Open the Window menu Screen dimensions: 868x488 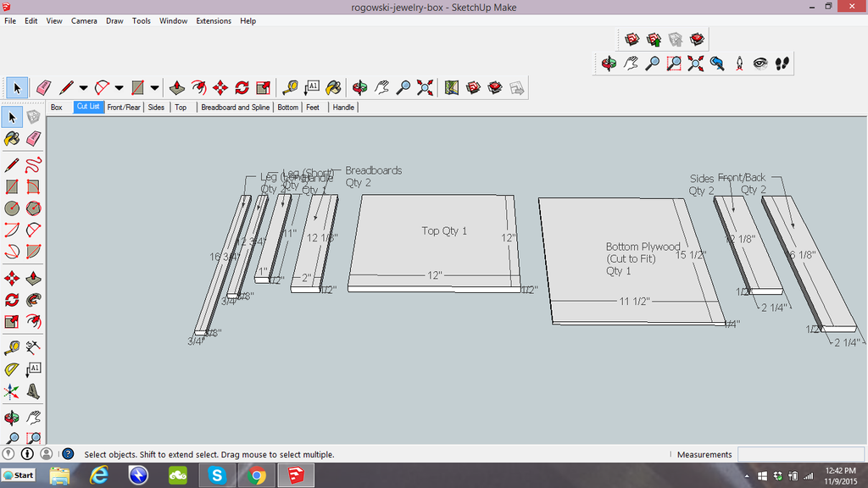173,21
